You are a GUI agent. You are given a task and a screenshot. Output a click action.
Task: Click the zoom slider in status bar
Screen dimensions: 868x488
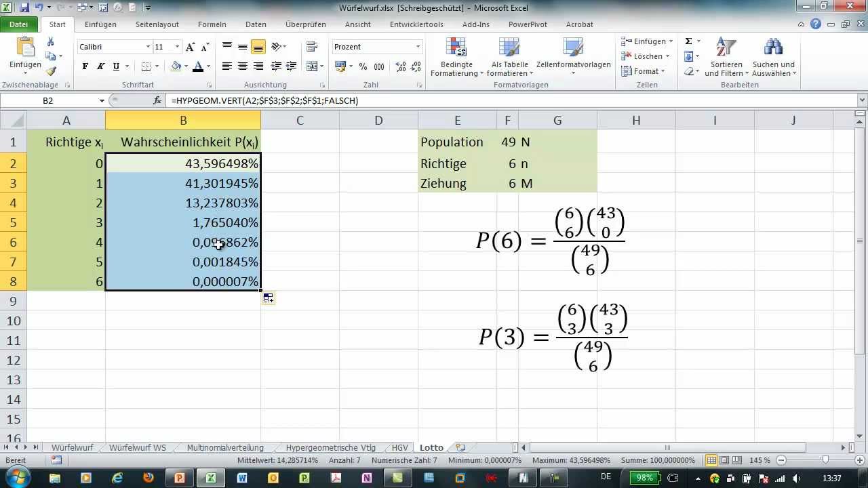coord(825,460)
